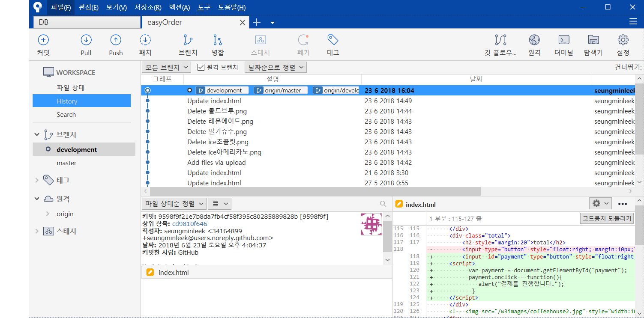Open the diff settings gear dropdown

coord(600,204)
